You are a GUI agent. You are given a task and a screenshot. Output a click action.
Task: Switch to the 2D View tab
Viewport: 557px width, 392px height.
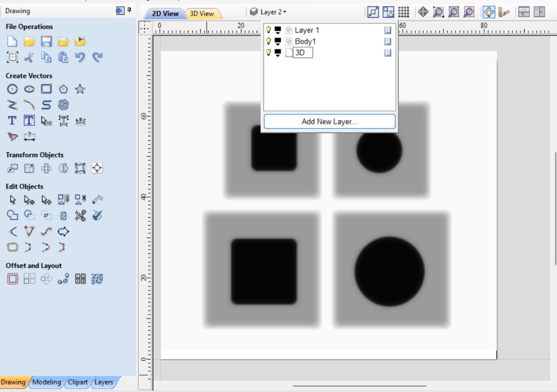tap(165, 13)
